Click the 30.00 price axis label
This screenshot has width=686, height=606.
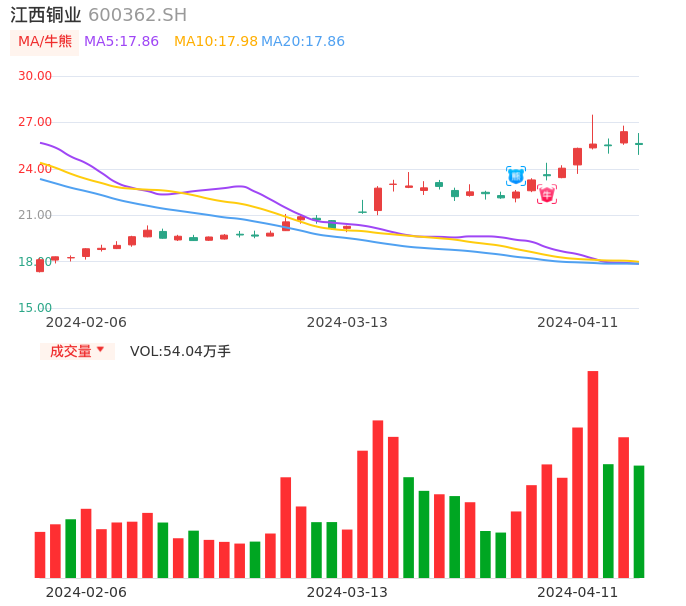(x=35, y=76)
